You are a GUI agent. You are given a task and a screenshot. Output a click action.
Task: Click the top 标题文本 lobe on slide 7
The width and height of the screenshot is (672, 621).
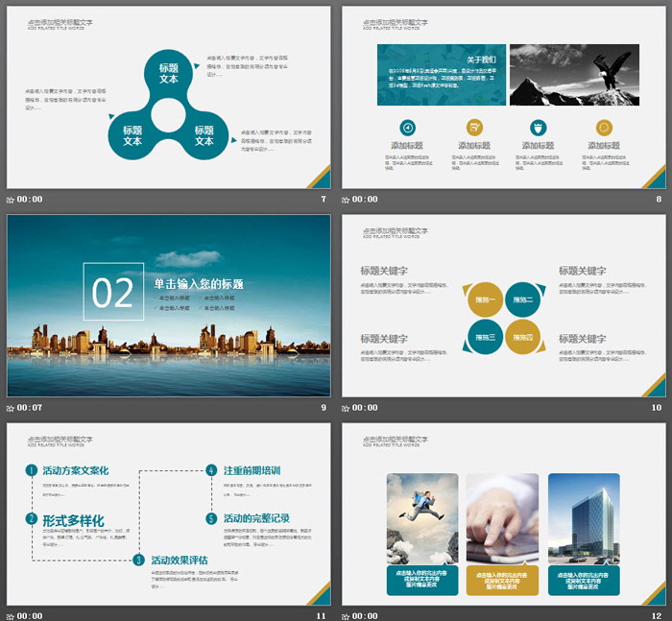click(x=169, y=73)
